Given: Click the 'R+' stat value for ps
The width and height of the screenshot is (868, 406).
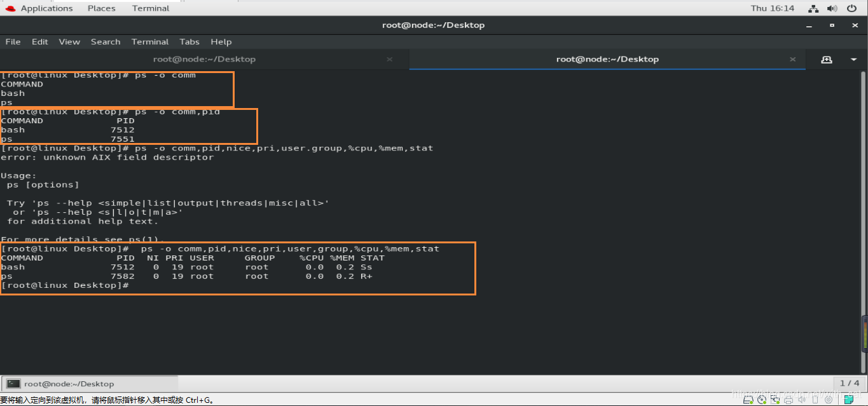Looking at the screenshot, I should [x=366, y=276].
